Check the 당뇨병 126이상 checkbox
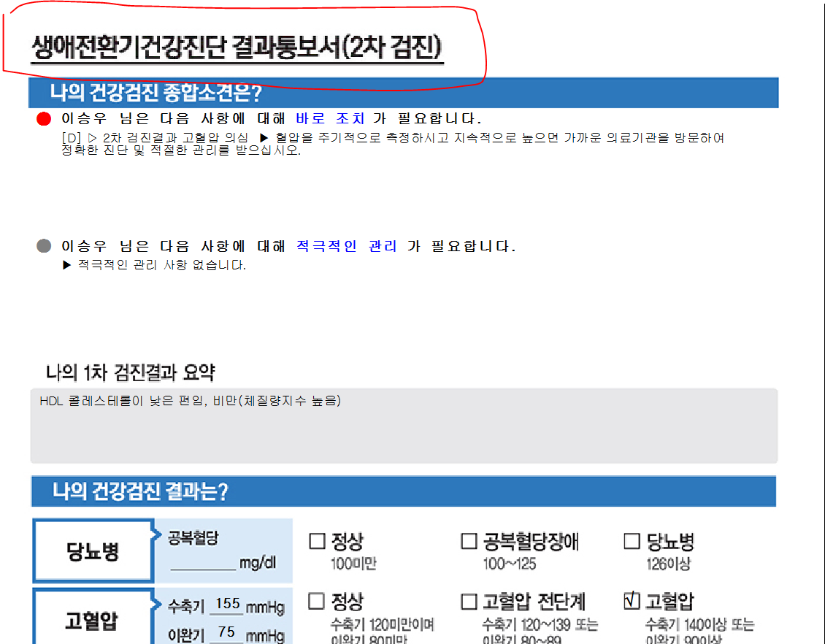 (x=632, y=541)
